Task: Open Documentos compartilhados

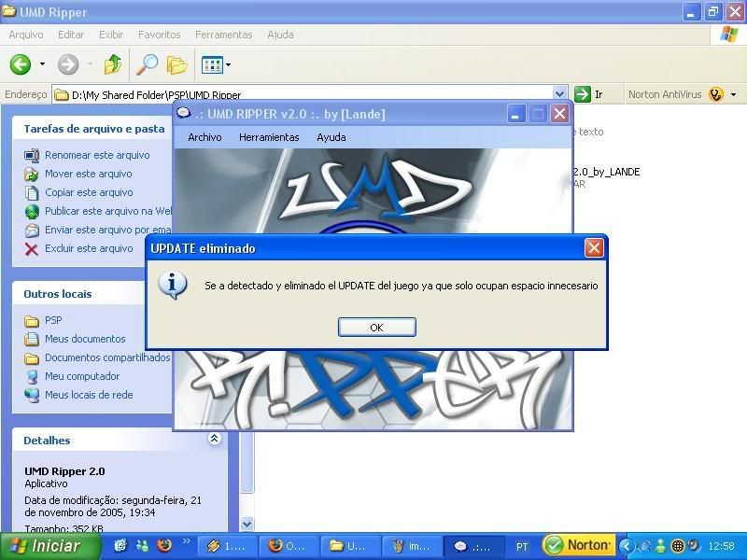Action: click(107, 357)
